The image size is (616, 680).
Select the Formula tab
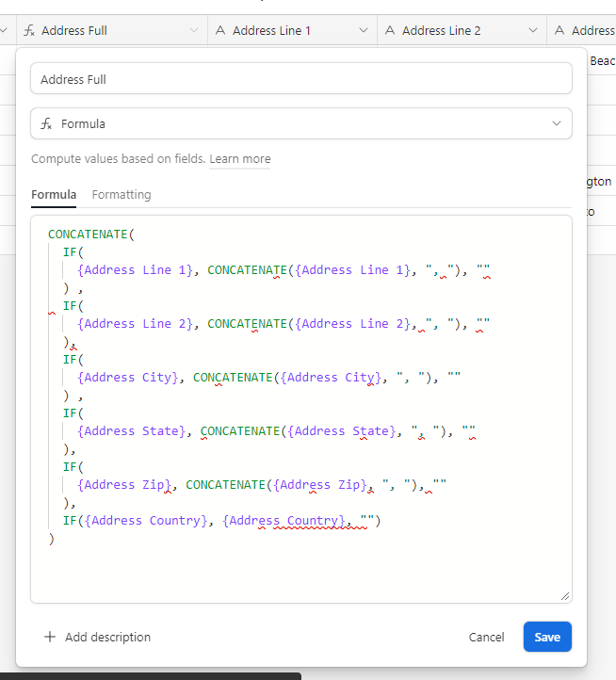point(54,195)
